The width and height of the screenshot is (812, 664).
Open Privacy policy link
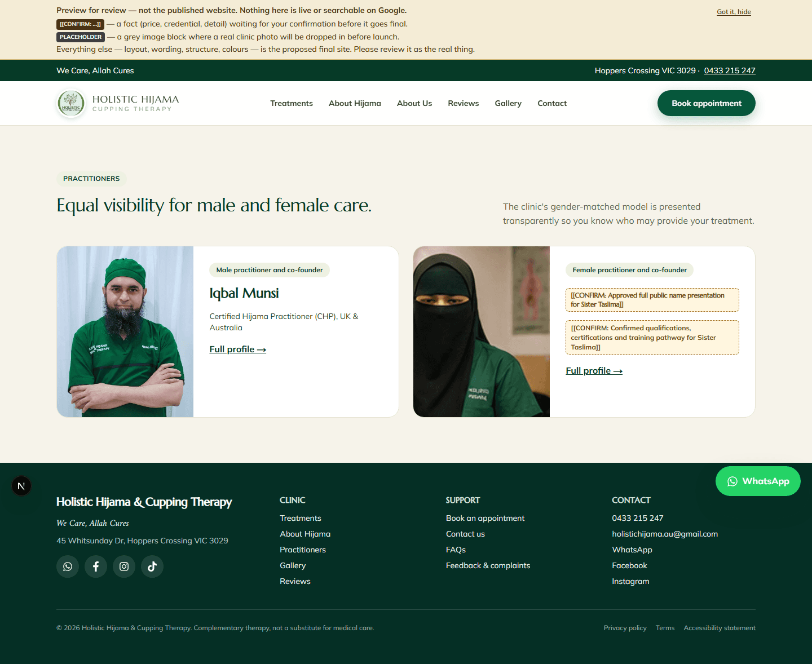point(625,628)
